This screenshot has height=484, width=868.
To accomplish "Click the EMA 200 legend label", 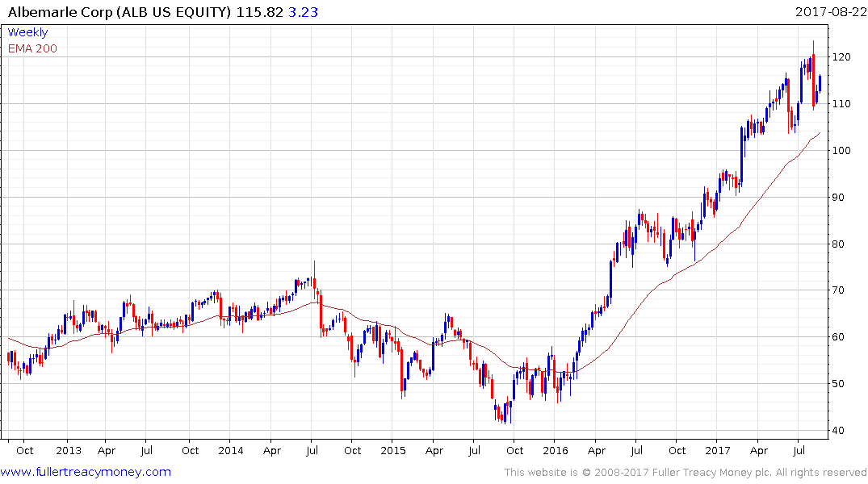I will pos(32,48).
